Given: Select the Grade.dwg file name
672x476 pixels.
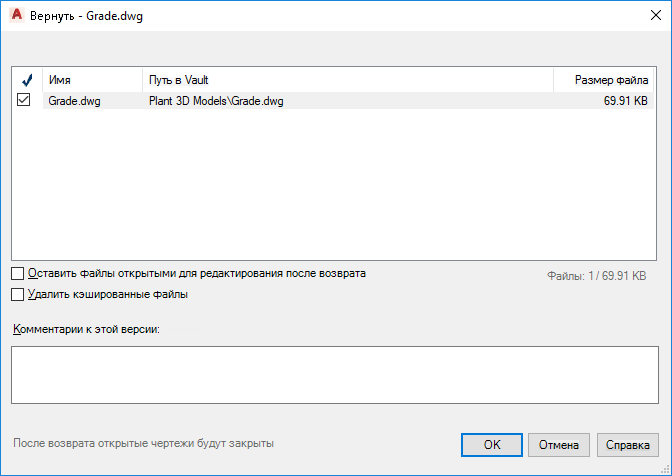Looking at the screenshot, I should pos(75,101).
